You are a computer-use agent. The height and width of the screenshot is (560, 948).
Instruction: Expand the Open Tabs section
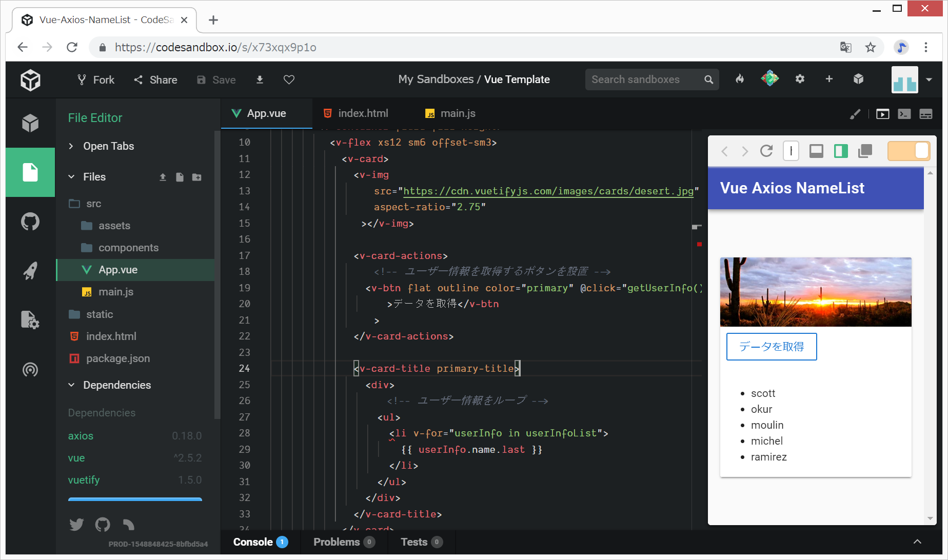coord(71,146)
